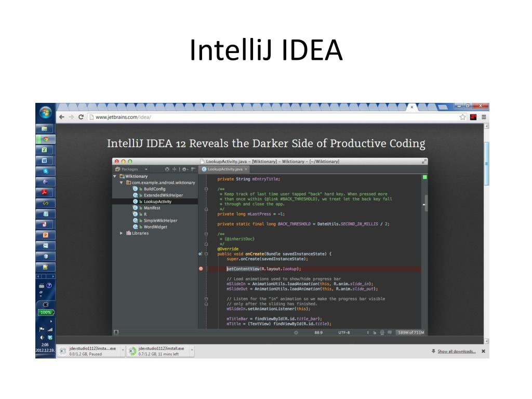Click the browser page vertical scrollbar thumb
The width and height of the screenshot is (532, 399).
[x=486, y=164]
